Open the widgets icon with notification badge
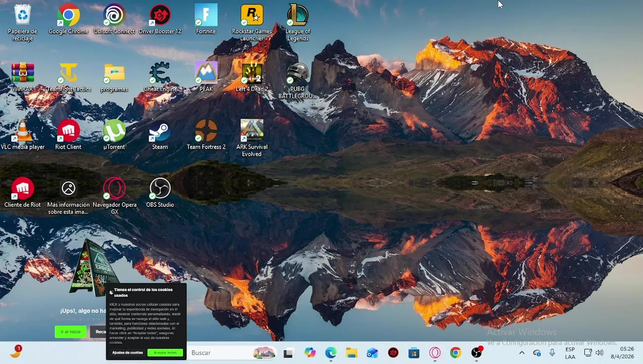Viewport: 643px width, 364px height. (16, 352)
